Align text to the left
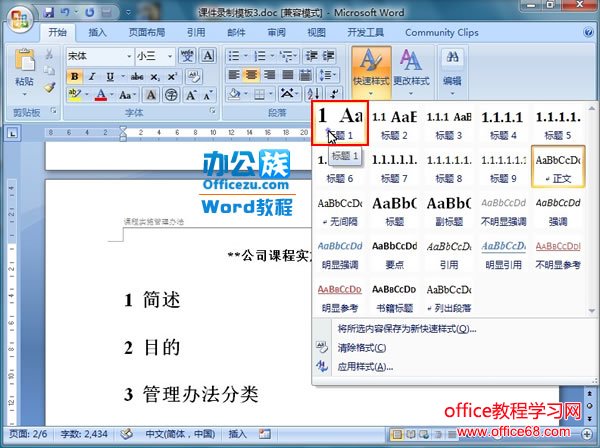 (x=234, y=75)
